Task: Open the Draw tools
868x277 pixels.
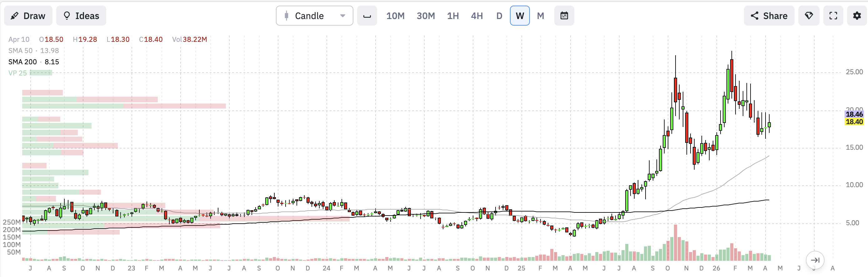Action: (x=28, y=16)
